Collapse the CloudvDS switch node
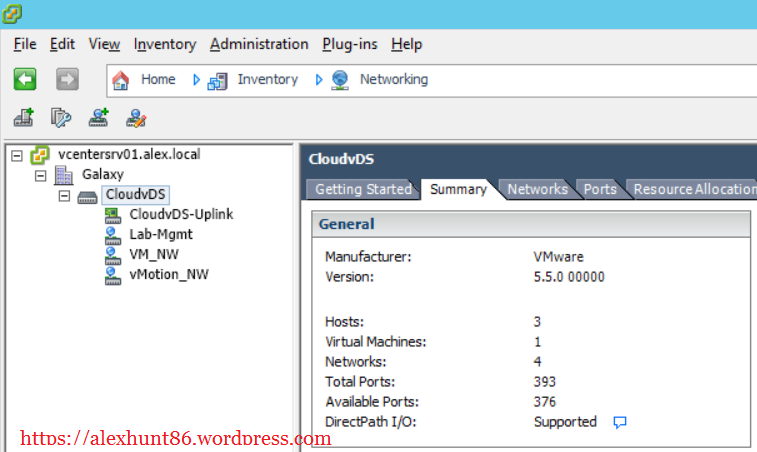Viewport: 757px width, 452px height. click(x=64, y=196)
